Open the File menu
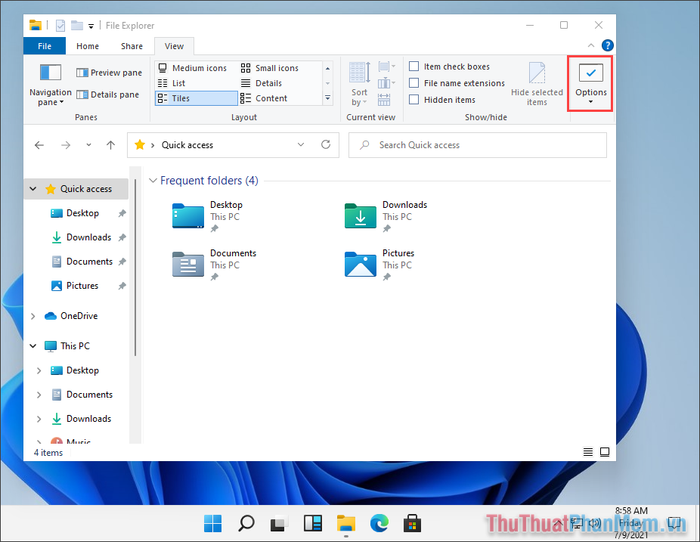 (45, 46)
